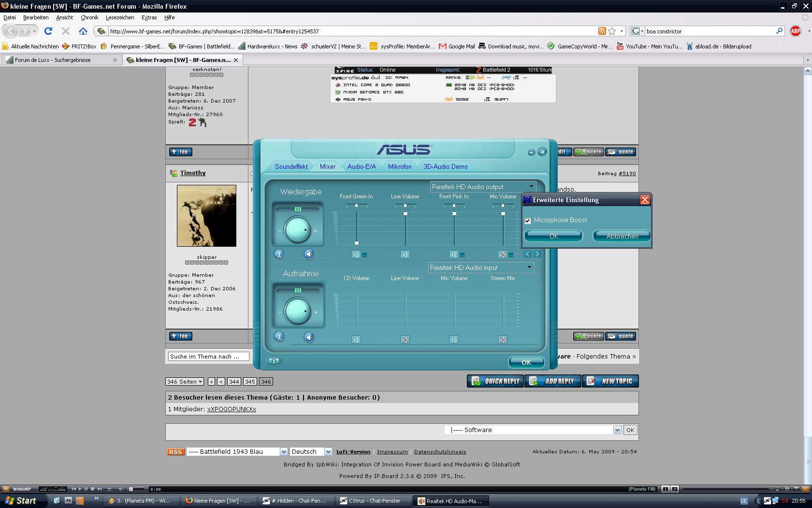Click the RSS feed icon in footer

click(175, 452)
